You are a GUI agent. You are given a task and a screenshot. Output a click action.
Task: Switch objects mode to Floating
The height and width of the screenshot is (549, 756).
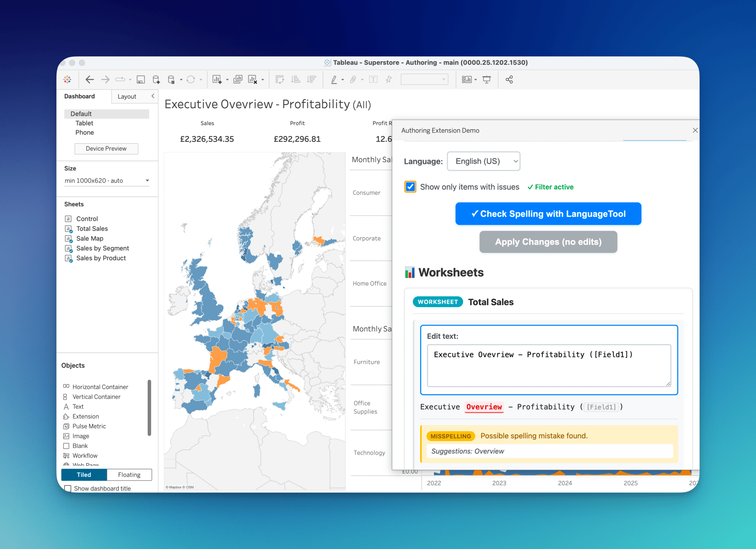pyautogui.click(x=129, y=475)
